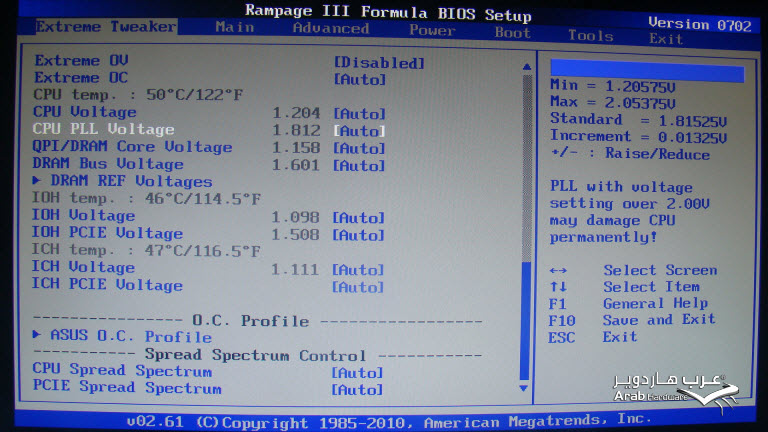
Task: Change ICH PCIE Voltage Auto value
Action: coord(358,287)
